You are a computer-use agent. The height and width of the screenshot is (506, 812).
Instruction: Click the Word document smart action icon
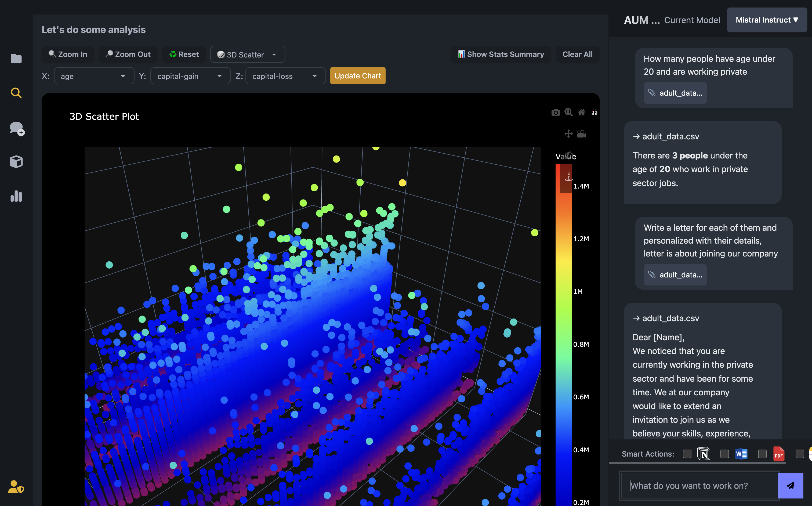[741, 454]
